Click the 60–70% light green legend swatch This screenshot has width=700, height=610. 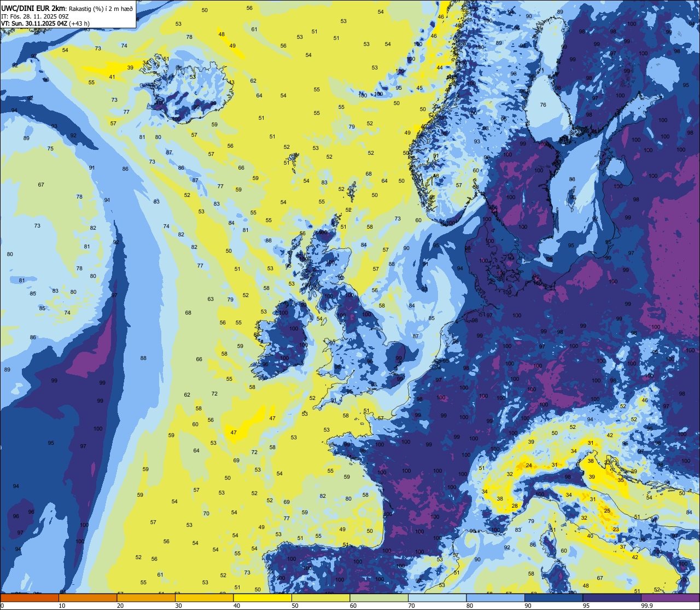379,597
